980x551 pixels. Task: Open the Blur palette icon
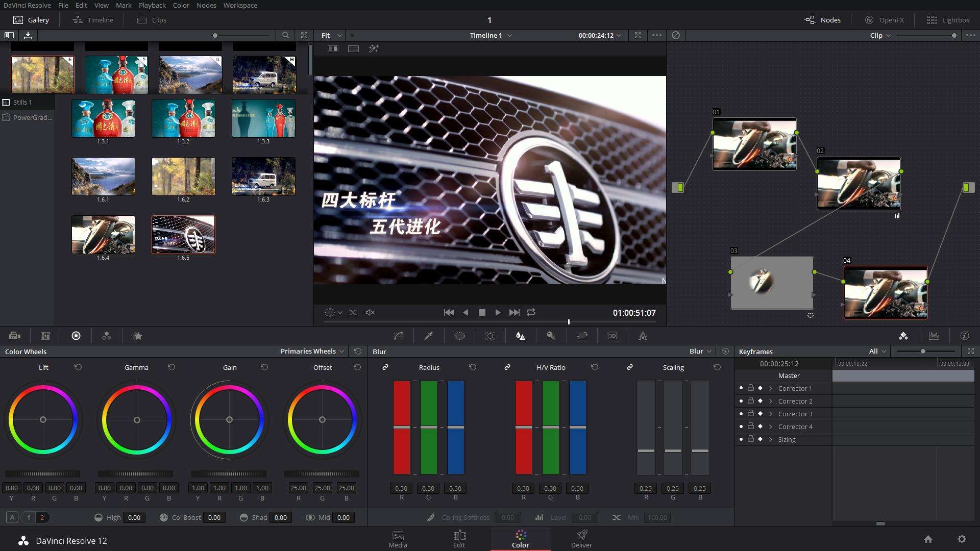click(x=521, y=336)
